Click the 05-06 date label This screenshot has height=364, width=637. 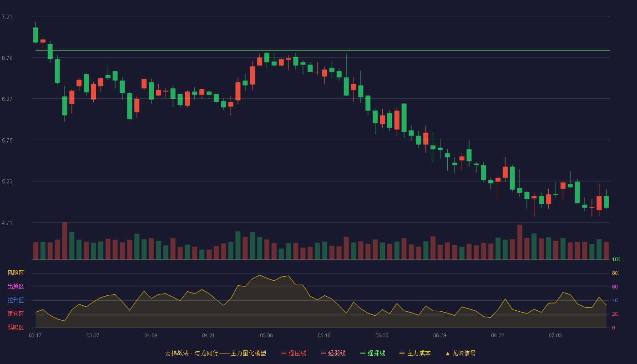click(266, 335)
